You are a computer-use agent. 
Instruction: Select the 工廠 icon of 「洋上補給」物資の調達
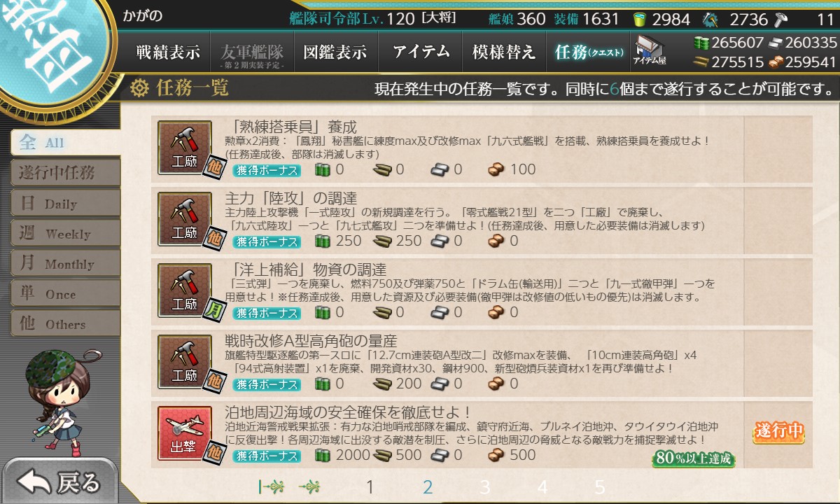coord(185,290)
